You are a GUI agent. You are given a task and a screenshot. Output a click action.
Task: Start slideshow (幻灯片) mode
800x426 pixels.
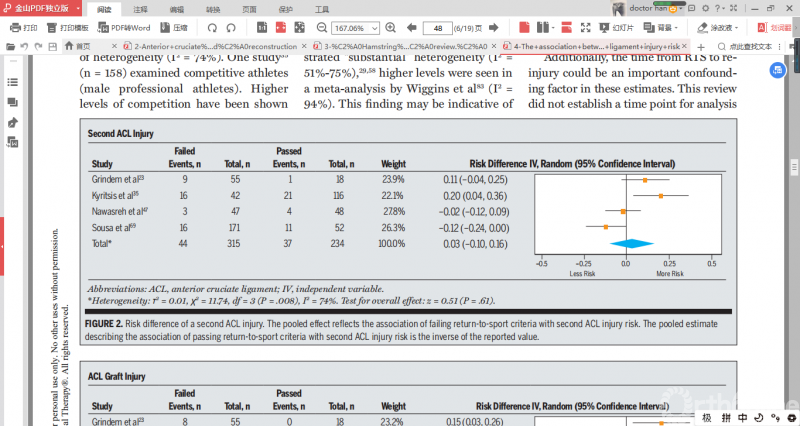tap(617, 28)
